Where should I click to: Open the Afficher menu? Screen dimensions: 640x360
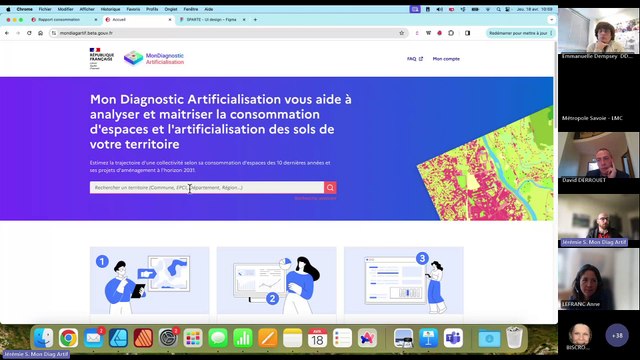(x=87, y=9)
